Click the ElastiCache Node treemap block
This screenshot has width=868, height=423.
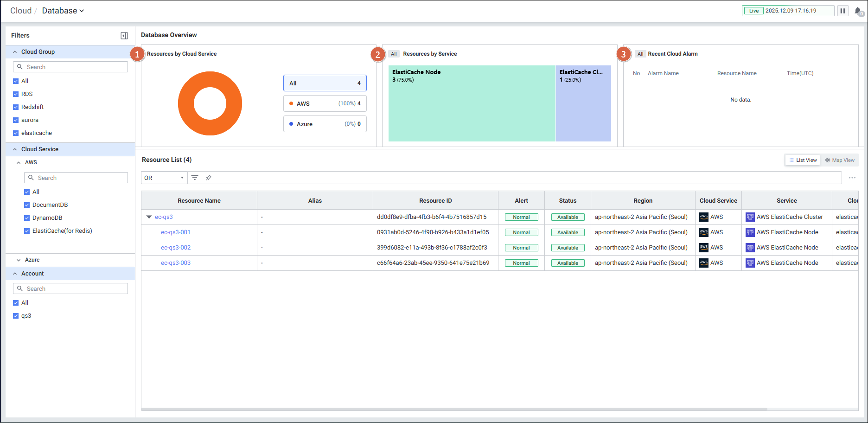click(x=472, y=103)
